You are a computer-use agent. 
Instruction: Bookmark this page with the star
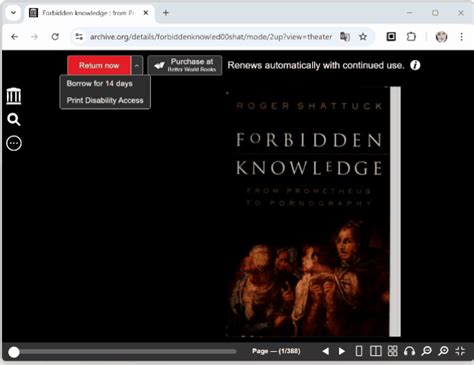coord(363,37)
